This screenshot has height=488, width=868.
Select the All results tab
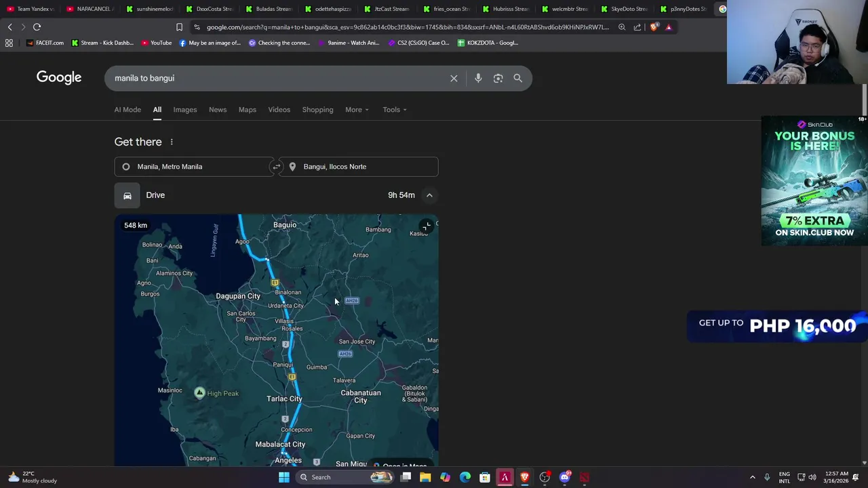tap(157, 110)
